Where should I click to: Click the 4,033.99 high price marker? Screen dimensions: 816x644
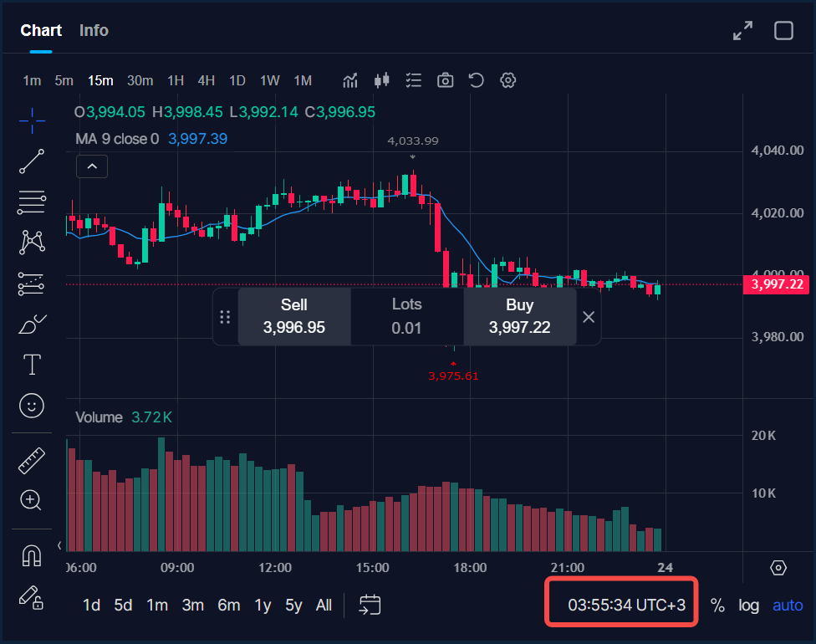(x=413, y=141)
